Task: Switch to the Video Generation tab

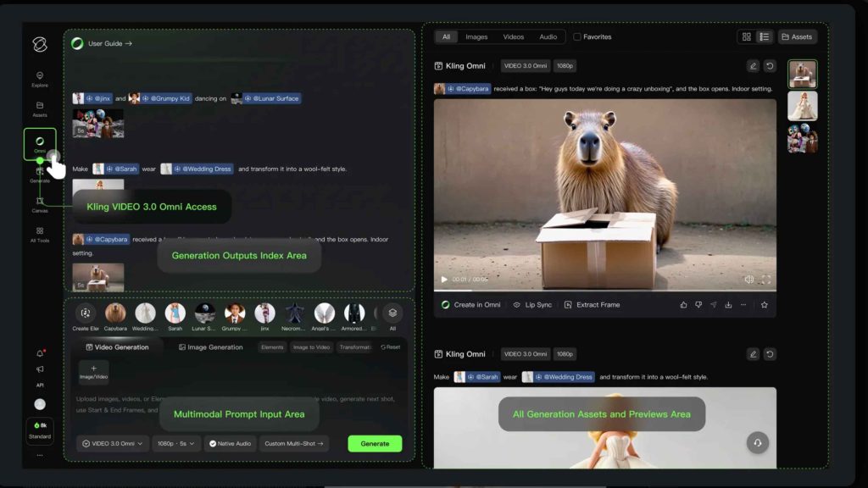Action: (117, 347)
